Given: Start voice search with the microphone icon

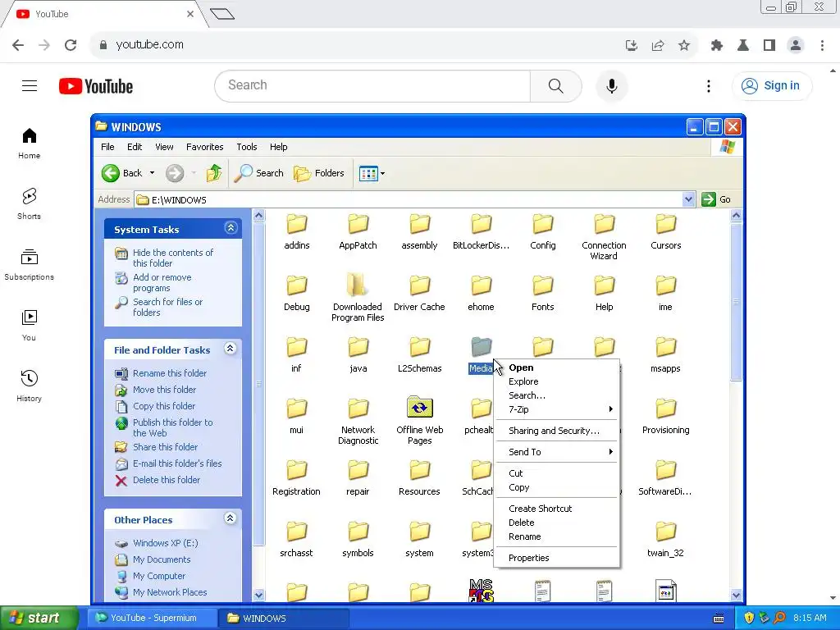Looking at the screenshot, I should 611,85.
